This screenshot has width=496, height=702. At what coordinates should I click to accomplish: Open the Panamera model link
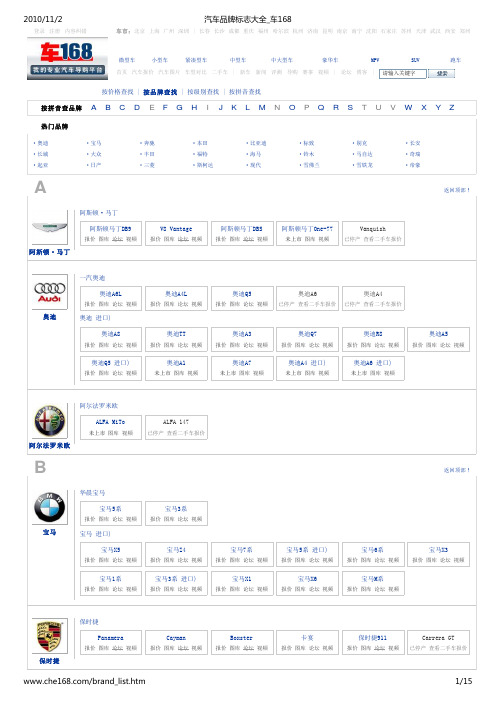coord(111,638)
